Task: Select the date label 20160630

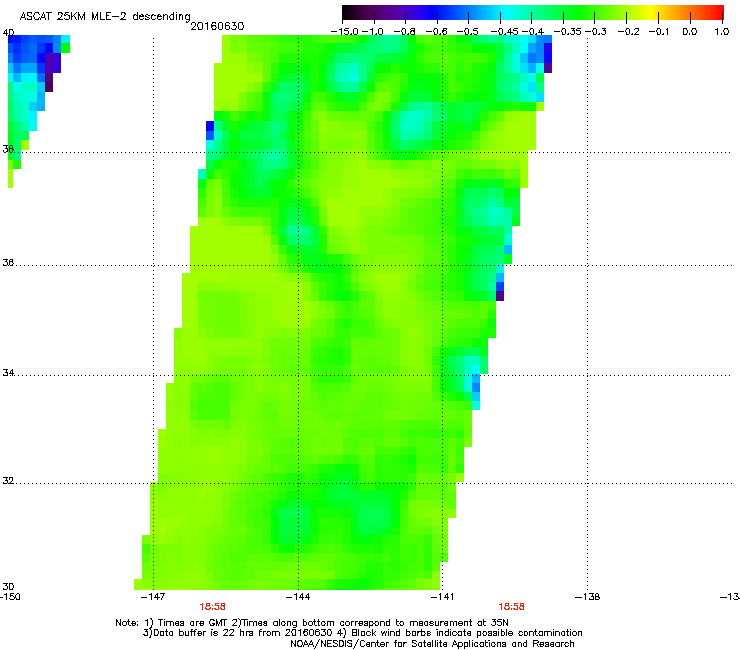Action: (x=217, y=26)
